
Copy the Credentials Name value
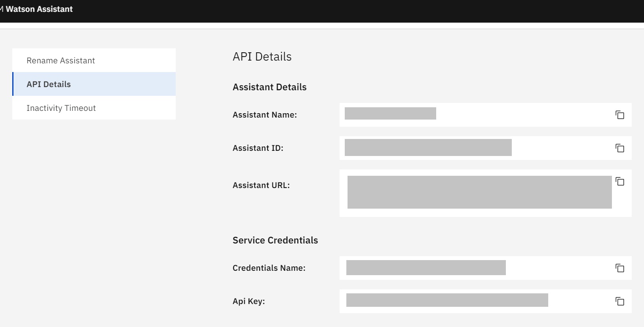620,268
